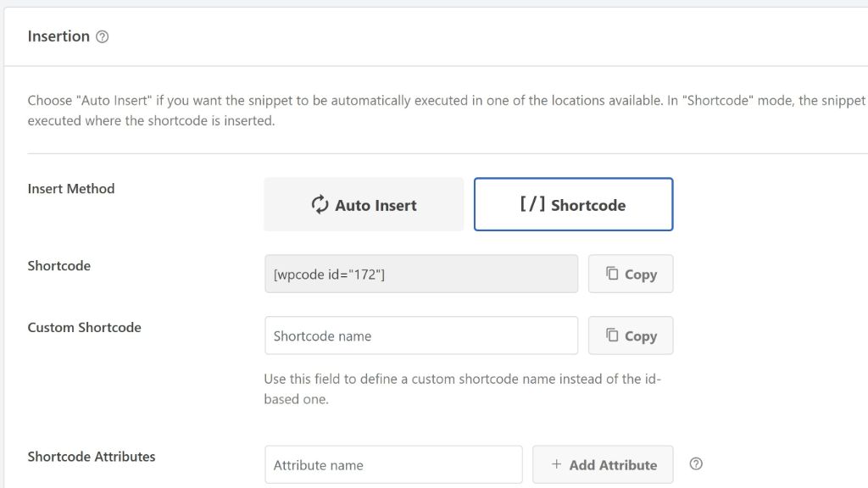Copy the wpcode id 172 shortcode

[x=631, y=274]
